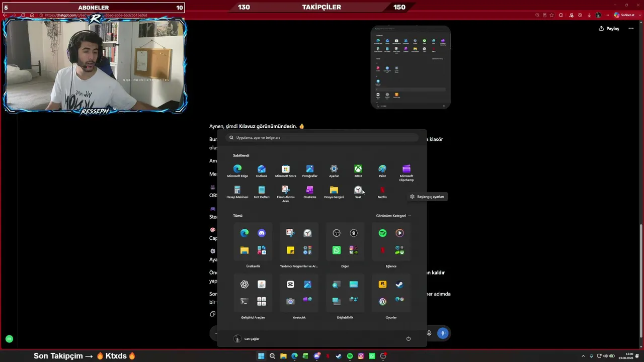Open the Start menu screenshot thumbnail in chat
The image size is (644, 362).
coord(411,67)
